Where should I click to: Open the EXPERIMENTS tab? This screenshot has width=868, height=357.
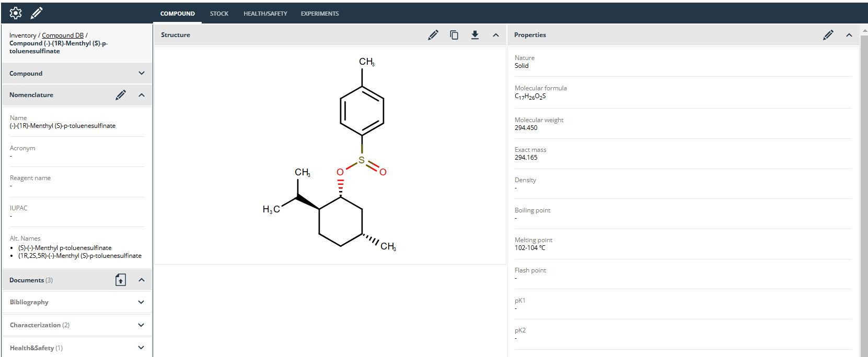tap(320, 14)
